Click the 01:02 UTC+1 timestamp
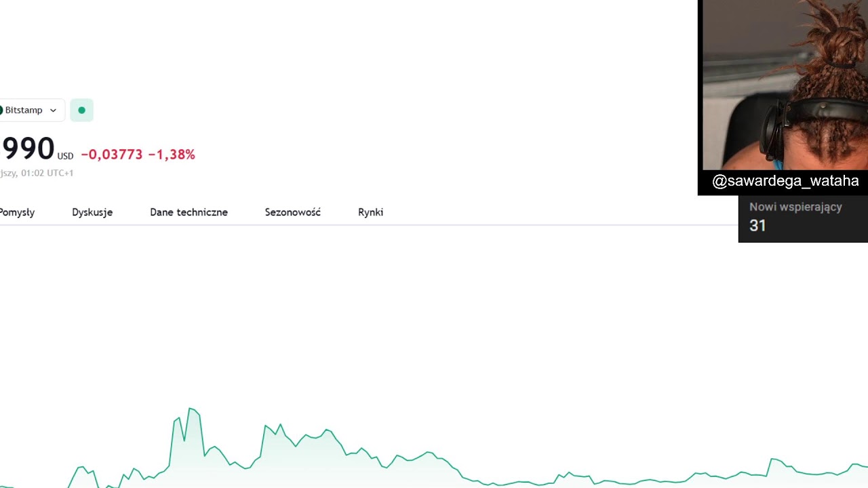868x488 pixels. click(x=46, y=173)
